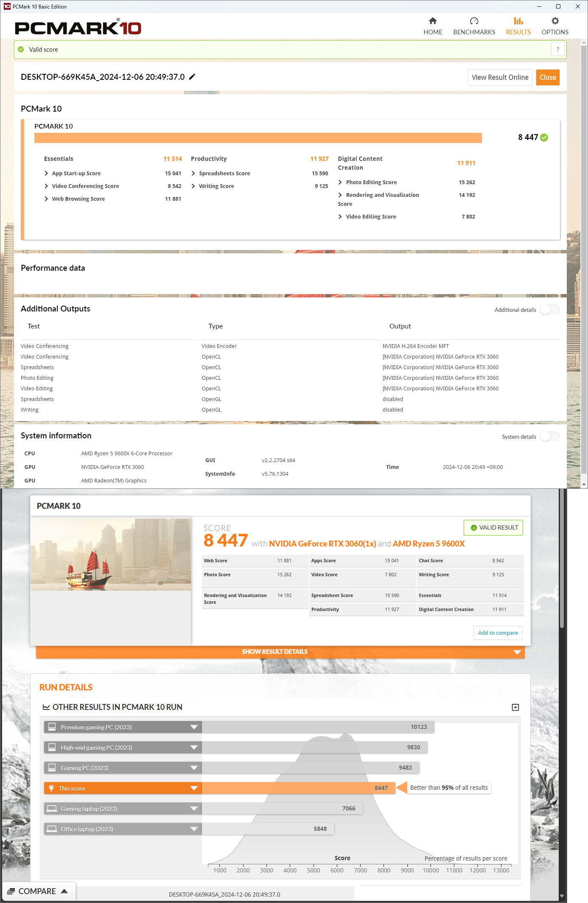588x903 pixels.
Task: Click the High-end gaming PC 9830 bar
Action: [x=315, y=747]
